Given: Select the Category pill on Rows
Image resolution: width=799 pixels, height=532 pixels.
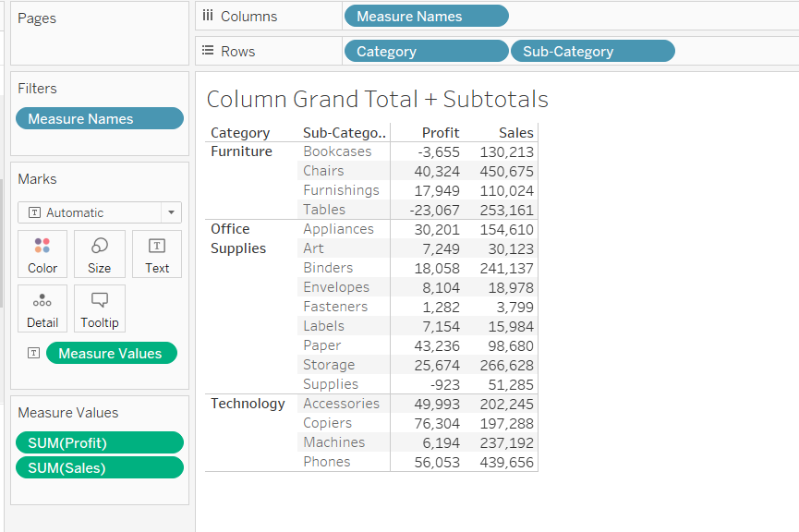Looking at the screenshot, I should click(x=427, y=51).
